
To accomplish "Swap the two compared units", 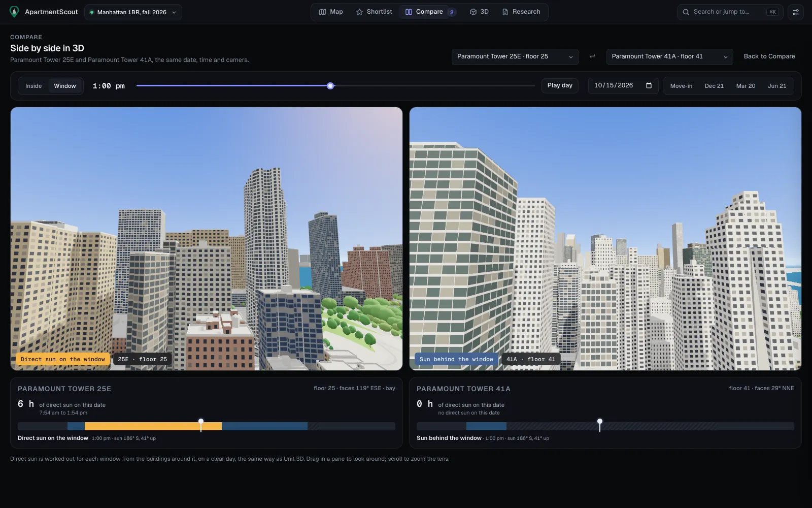I will [x=592, y=56].
